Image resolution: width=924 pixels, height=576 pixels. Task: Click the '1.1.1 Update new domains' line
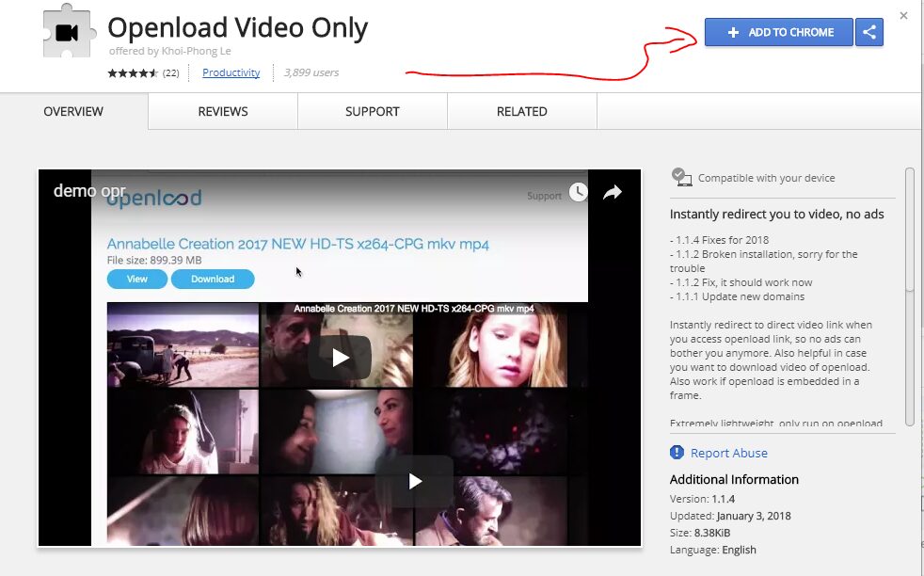click(x=737, y=296)
